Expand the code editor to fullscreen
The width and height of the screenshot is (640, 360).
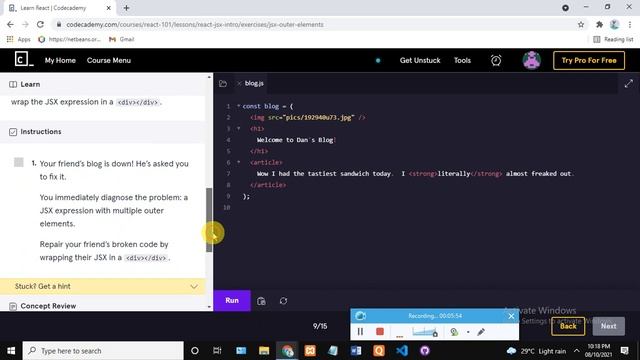629,84
